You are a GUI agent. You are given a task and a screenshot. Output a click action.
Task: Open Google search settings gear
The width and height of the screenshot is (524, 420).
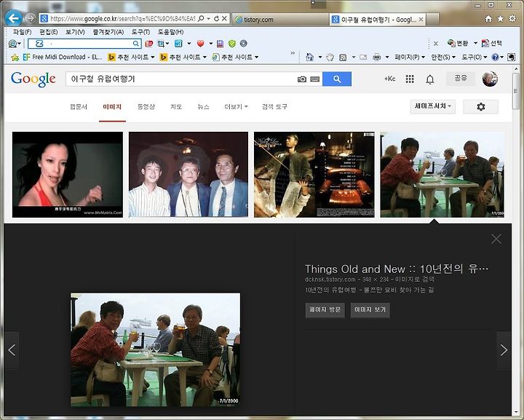click(x=480, y=106)
